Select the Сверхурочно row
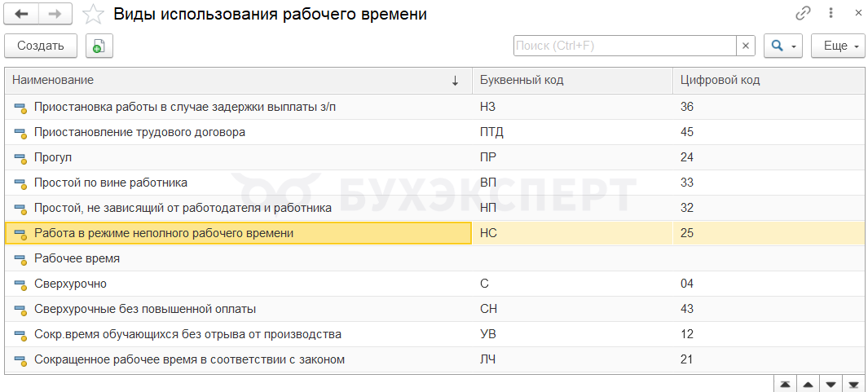The image size is (868, 392). click(434, 284)
